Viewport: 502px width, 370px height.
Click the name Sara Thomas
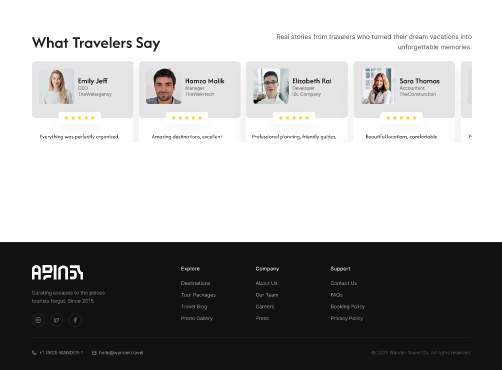[419, 81]
